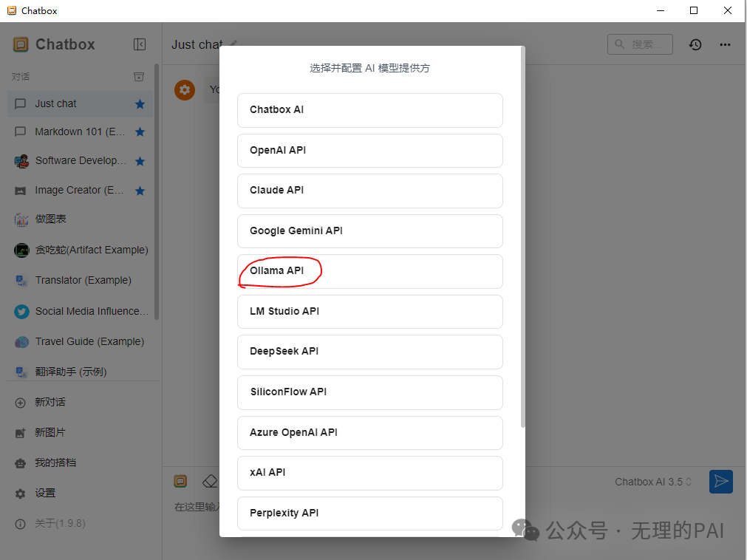Click the archive icon beside 对话 header
This screenshot has height=560, width=747.
(x=139, y=77)
